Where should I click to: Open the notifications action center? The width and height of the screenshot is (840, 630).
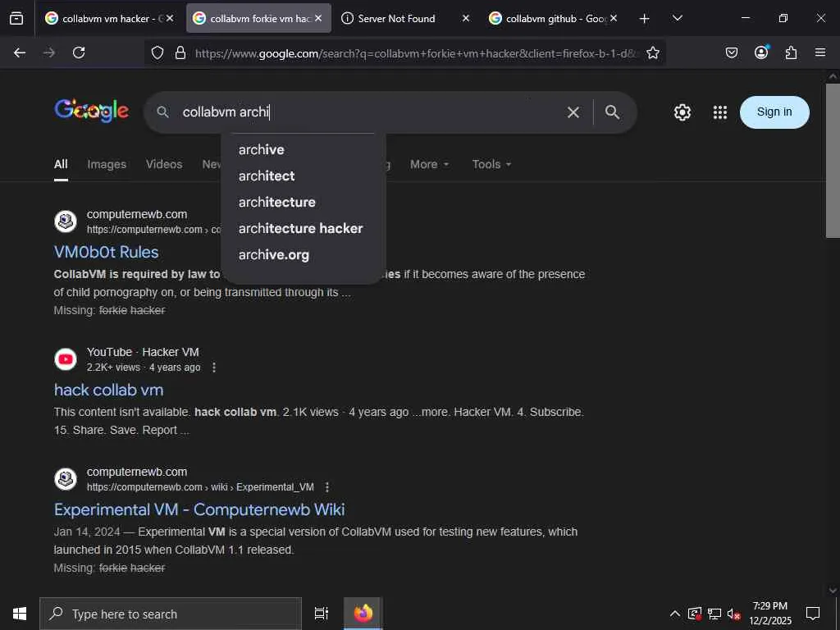813,614
